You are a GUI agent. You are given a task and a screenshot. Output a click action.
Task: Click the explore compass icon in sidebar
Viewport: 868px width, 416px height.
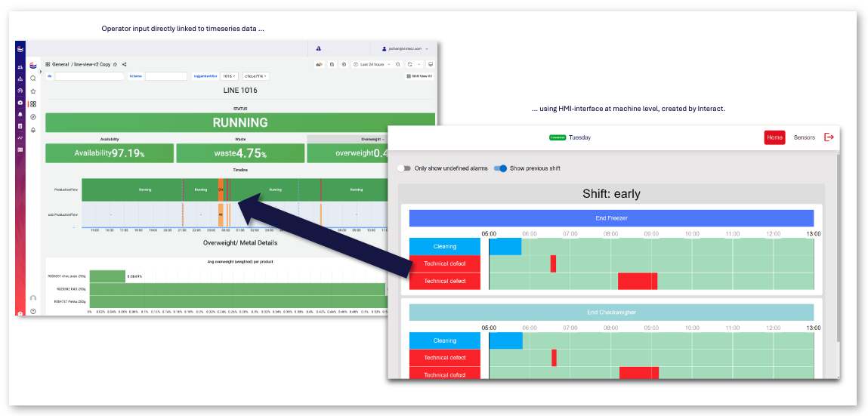click(33, 117)
